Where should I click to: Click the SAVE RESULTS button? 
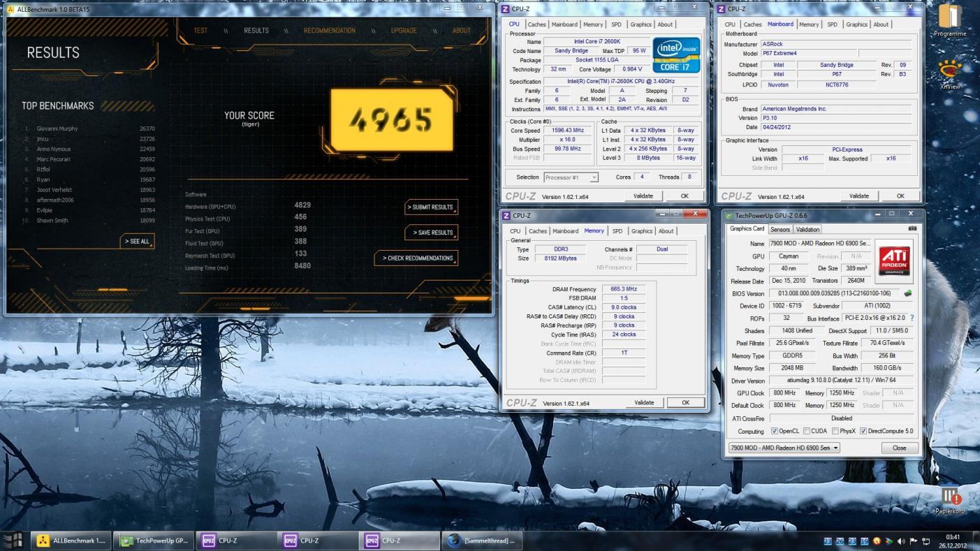tap(433, 233)
